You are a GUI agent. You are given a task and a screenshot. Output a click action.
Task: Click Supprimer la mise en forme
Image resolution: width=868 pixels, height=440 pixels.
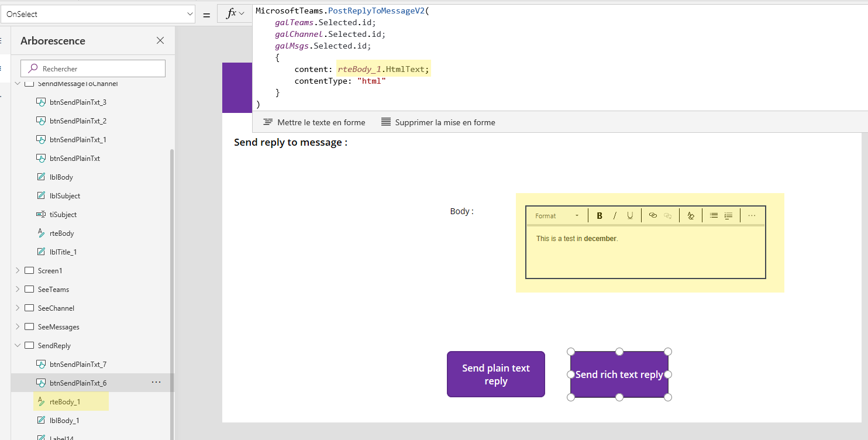[x=439, y=122]
